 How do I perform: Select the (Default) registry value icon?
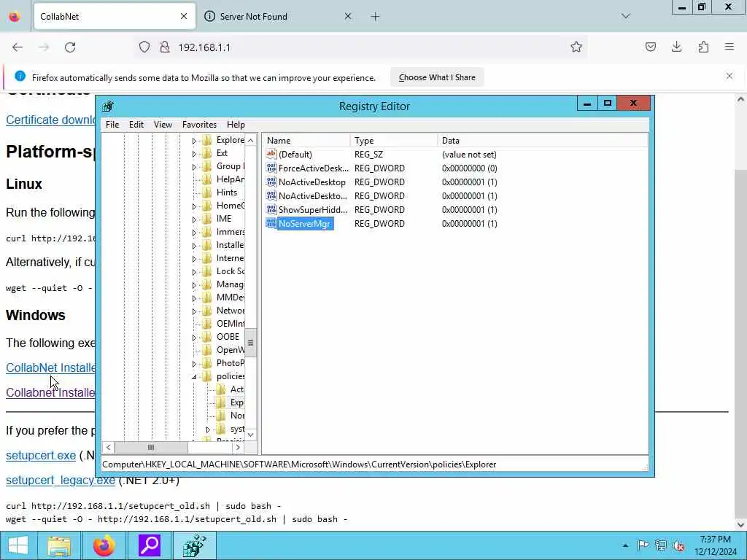271,154
